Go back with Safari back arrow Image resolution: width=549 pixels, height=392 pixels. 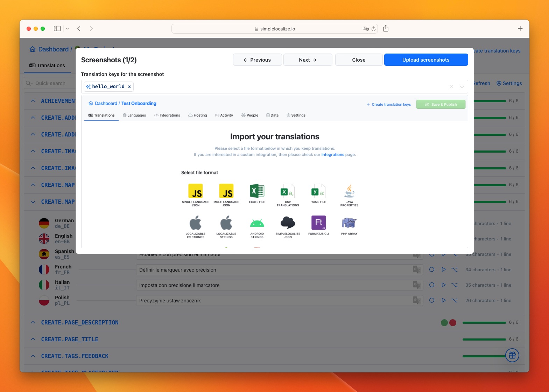point(79,29)
